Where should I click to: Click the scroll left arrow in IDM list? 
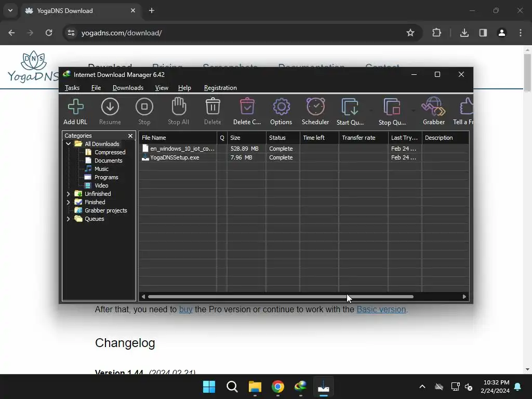[143, 297]
